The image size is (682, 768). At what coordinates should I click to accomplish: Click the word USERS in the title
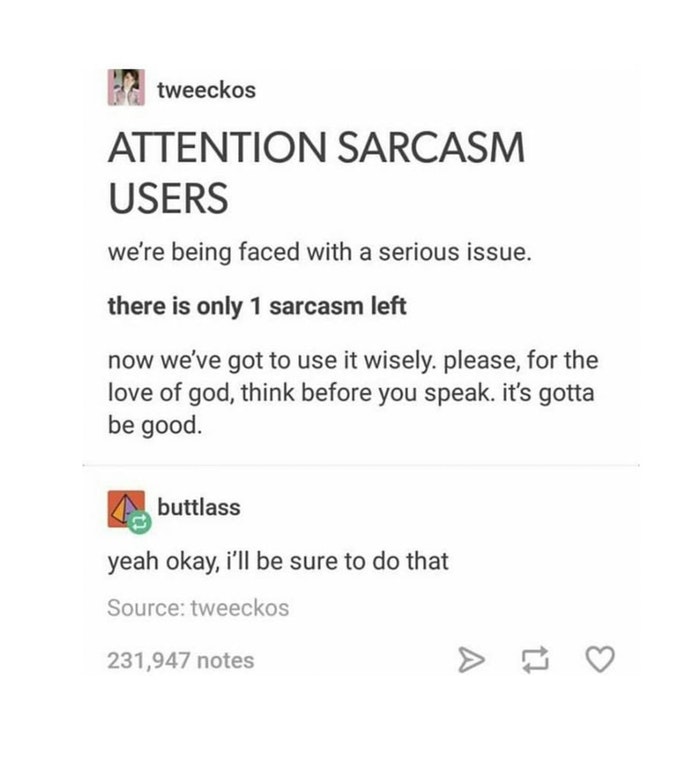pos(168,198)
